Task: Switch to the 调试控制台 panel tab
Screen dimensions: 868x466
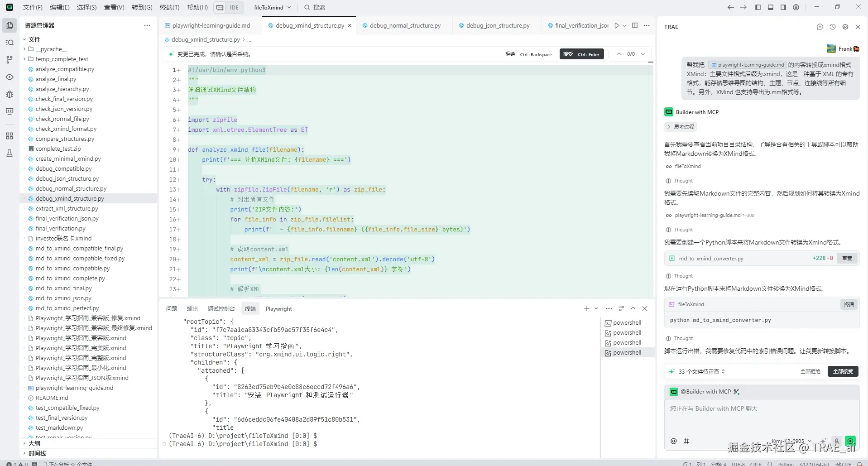Action: pyautogui.click(x=221, y=308)
